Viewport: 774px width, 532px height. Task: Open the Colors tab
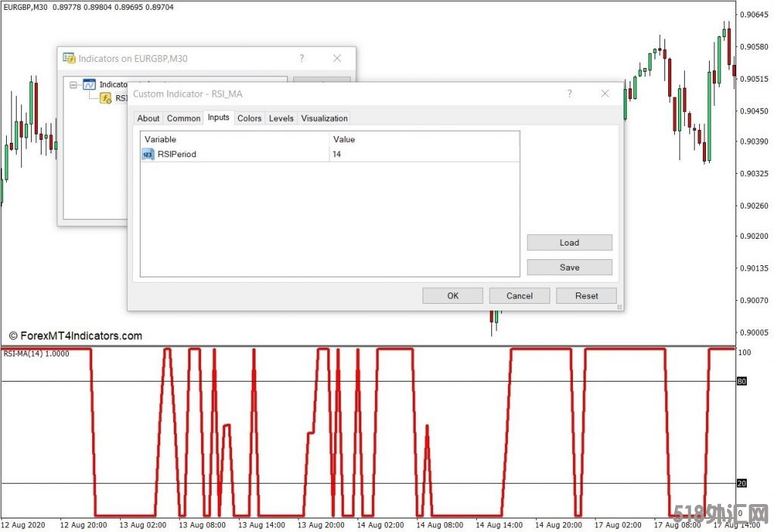coord(249,118)
